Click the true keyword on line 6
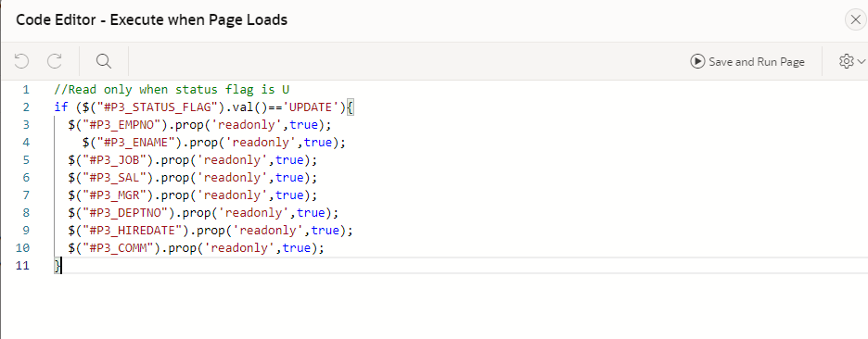Image resolution: width=868 pixels, height=339 pixels. pyautogui.click(x=289, y=178)
